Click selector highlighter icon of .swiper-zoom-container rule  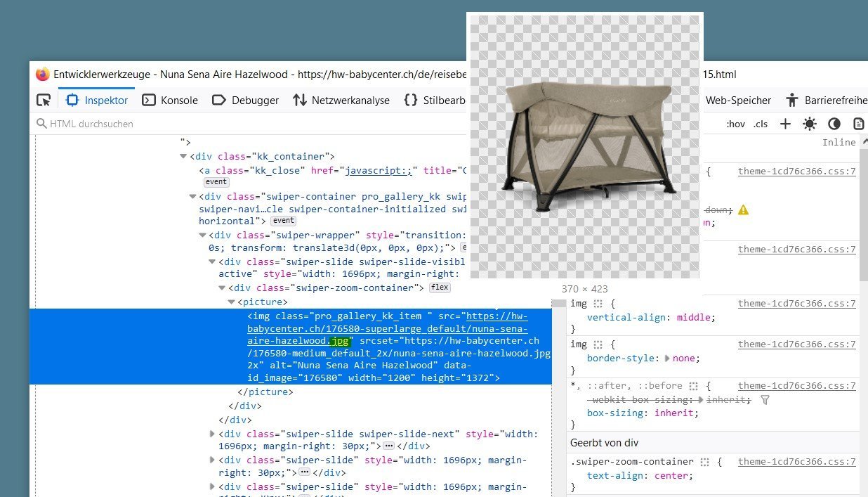pyautogui.click(x=706, y=462)
